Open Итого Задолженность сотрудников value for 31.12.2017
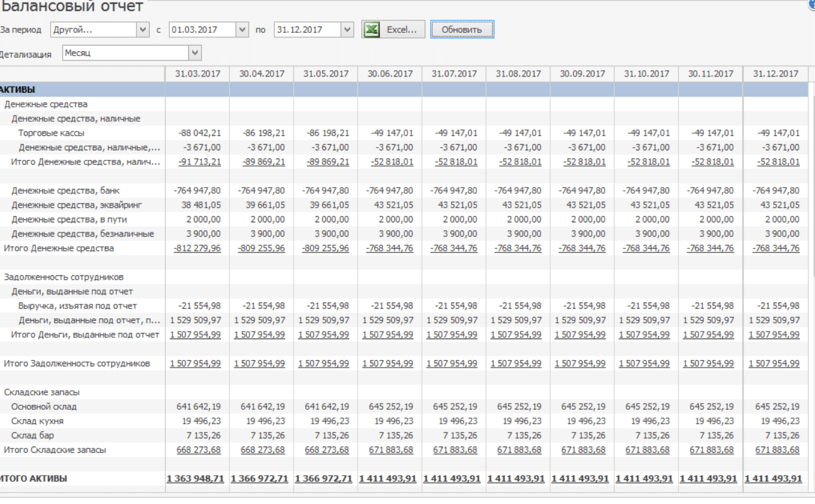 [774, 363]
